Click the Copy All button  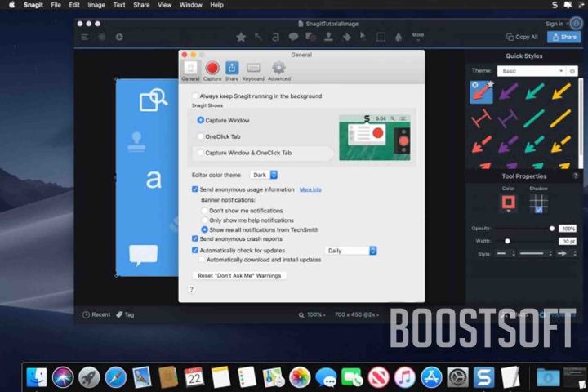(x=522, y=37)
